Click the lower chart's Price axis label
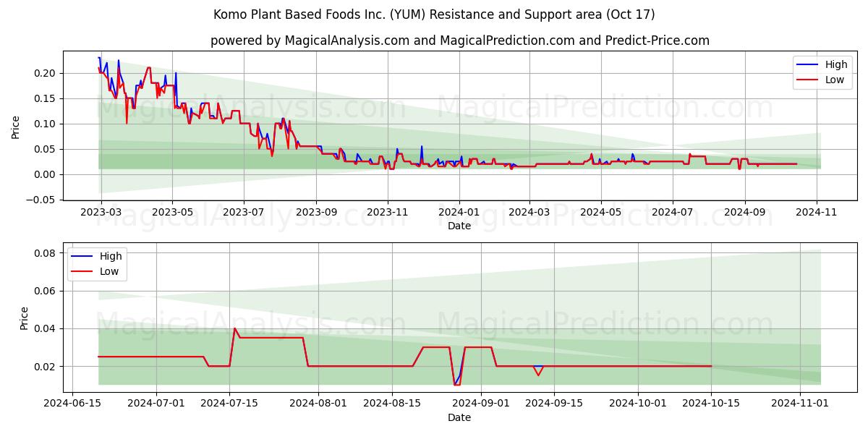868x434 pixels. pyautogui.click(x=25, y=318)
